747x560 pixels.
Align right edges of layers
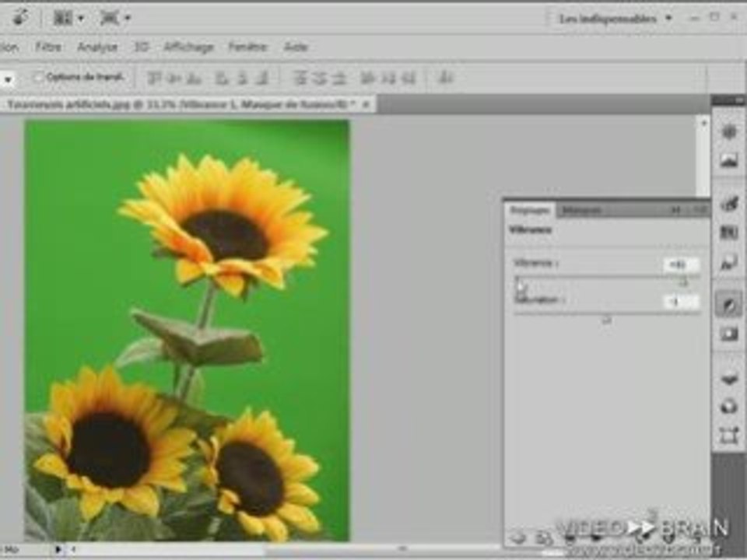[263, 77]
